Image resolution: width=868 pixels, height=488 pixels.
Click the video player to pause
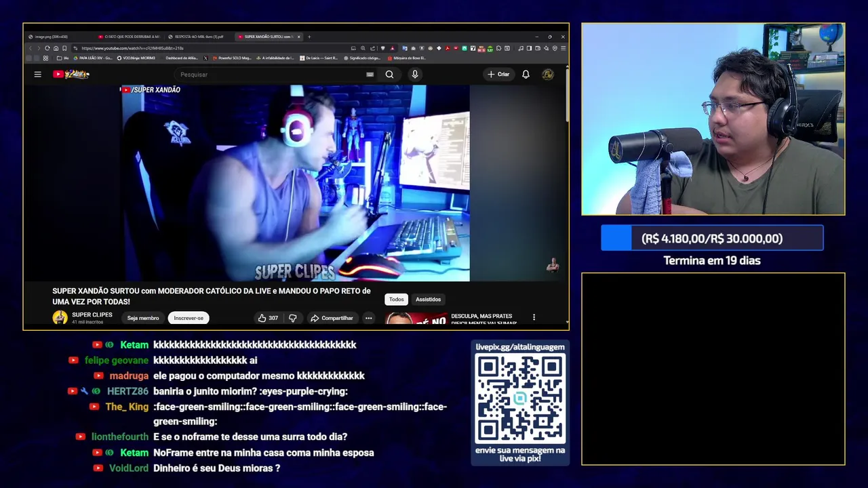click(x=295, y=183)
